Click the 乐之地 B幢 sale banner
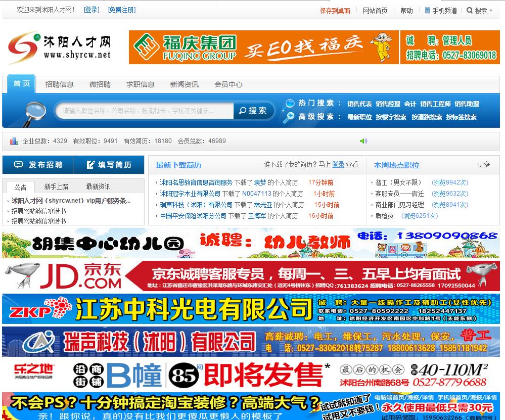Screen dimensions: 505x420 click(x=251, y=375)
